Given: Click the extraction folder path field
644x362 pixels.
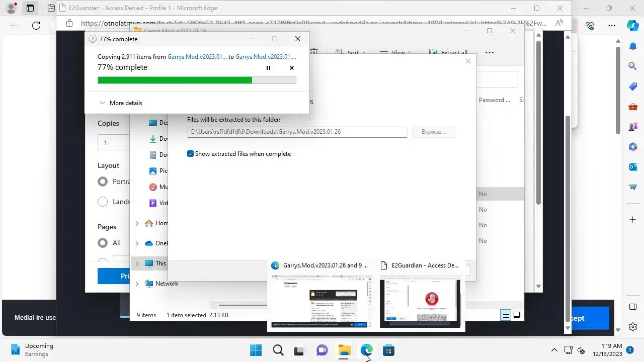Looking at the screenshot, I should (x=297, y=132).
